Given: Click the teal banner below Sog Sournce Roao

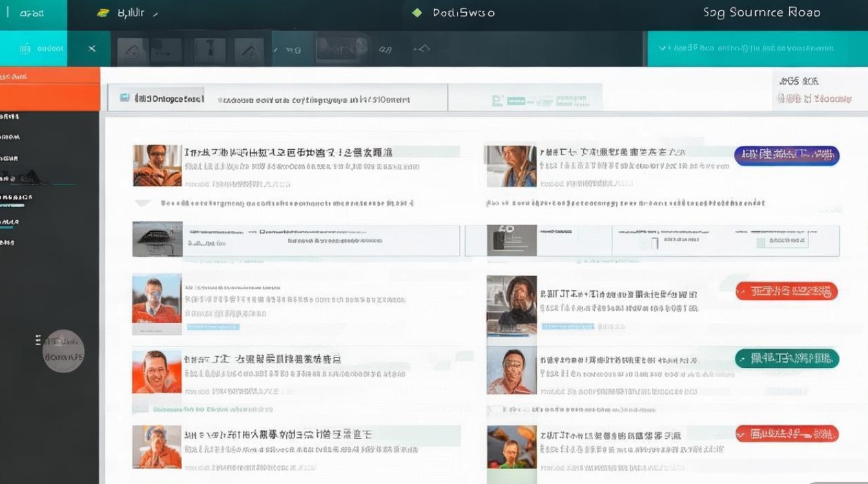Looking at the screenshot, I should click(757, 48).
